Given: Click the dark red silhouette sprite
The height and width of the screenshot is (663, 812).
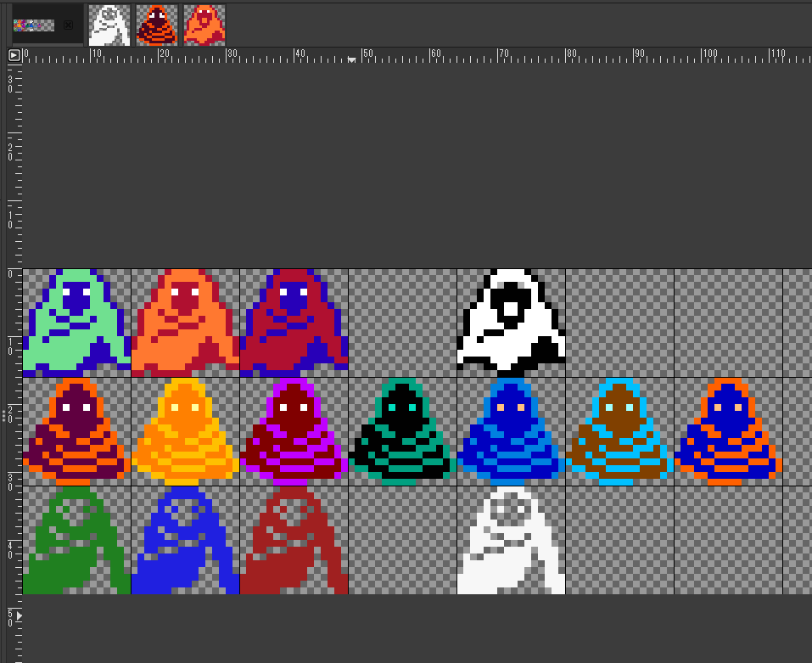Looking at the screenshot, I should pos(294,540).
